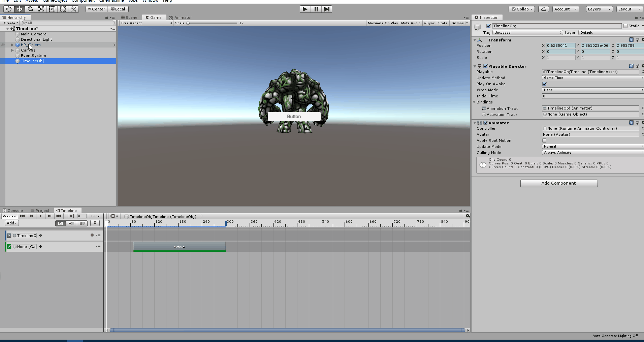Collapse the Transform component

(x=475, y=40)
